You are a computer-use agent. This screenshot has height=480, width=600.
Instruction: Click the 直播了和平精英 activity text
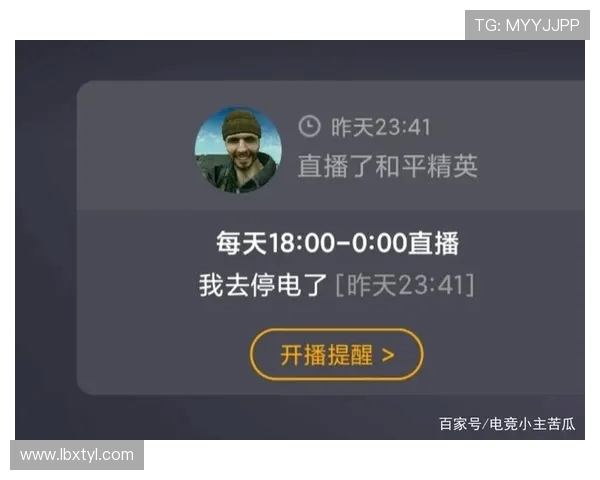click(388, 166)
